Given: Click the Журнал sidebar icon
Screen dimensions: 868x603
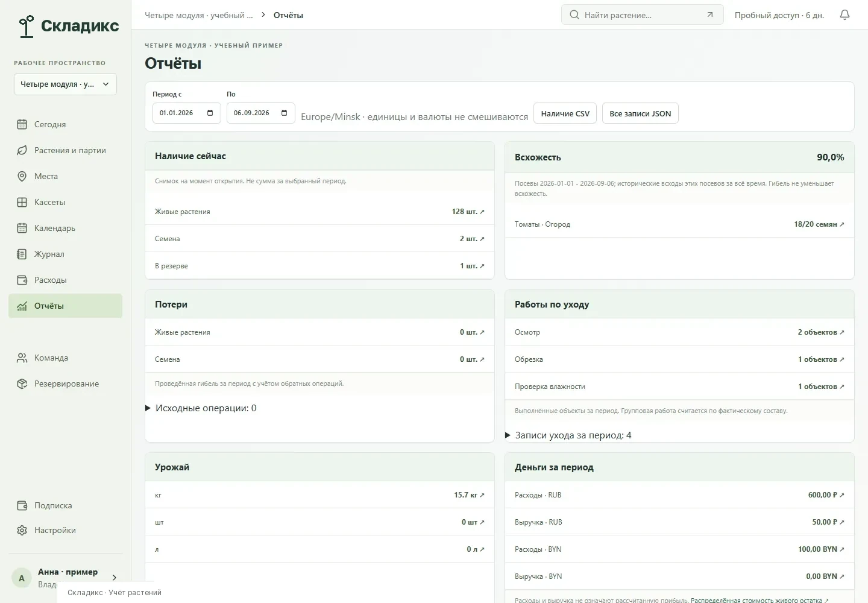Looking at the screenshot, I should [22, 254].
